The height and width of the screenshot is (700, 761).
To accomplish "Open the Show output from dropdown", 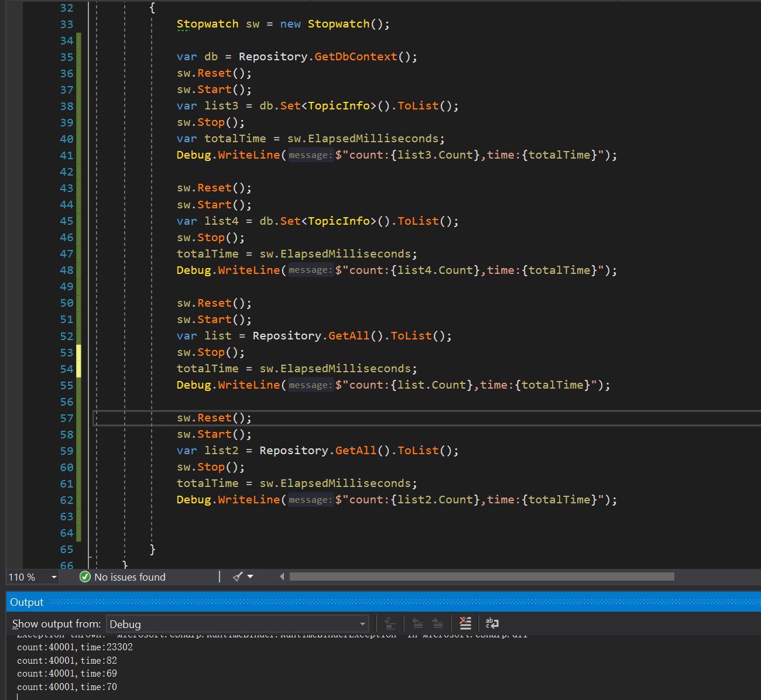I will pyautogui.click(x=362, y=624).
